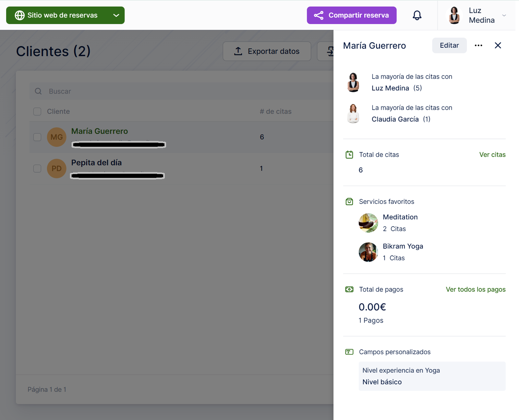Click the notification bell icon
Image resolution: width=519 pixels, height=420 pixels.
[x=417, y=15]
